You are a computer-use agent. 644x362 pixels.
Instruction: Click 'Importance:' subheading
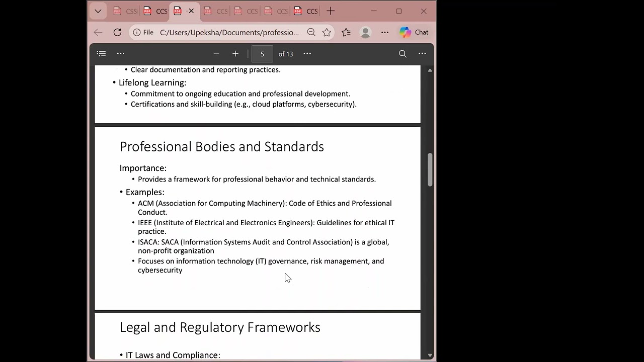click(143, 168)
